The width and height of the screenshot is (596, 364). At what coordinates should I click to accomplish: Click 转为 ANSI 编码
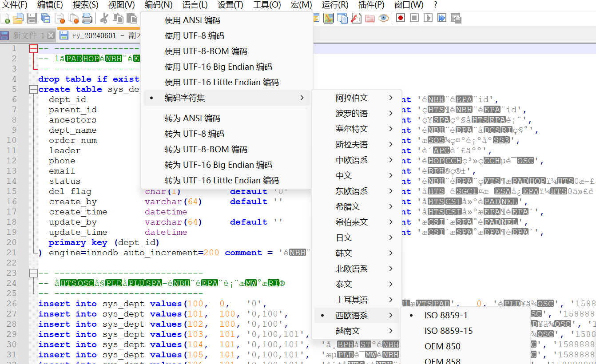(226, 119)
